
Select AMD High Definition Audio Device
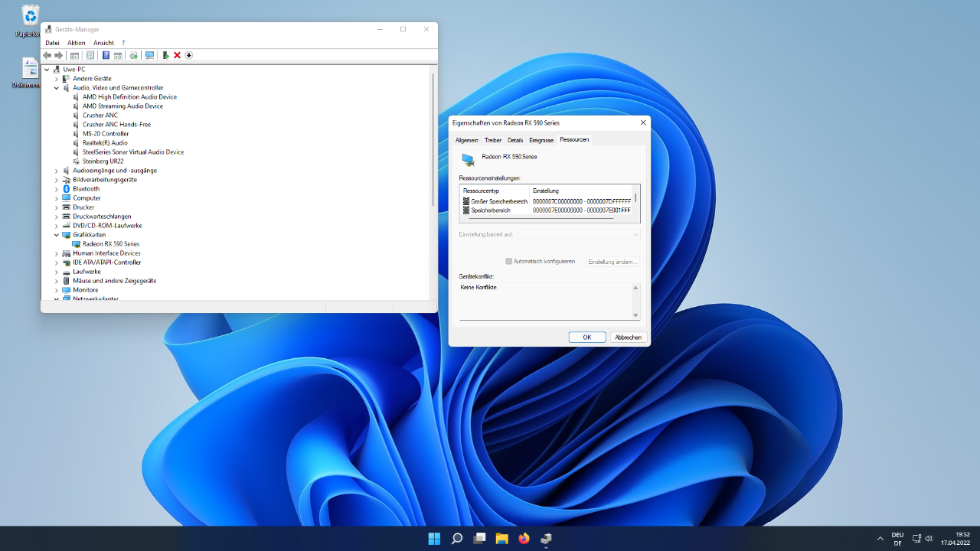[129, 97]
